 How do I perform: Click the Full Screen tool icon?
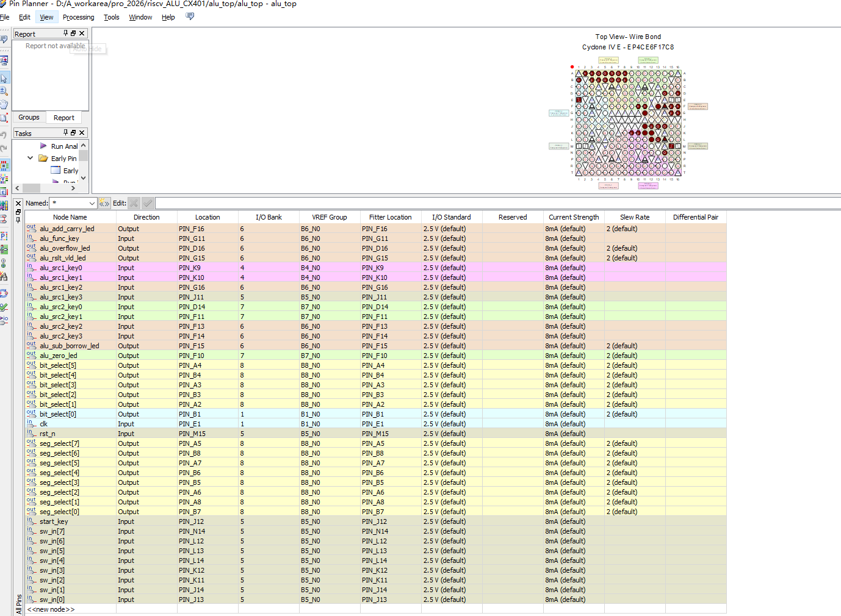tap(4, 118)
